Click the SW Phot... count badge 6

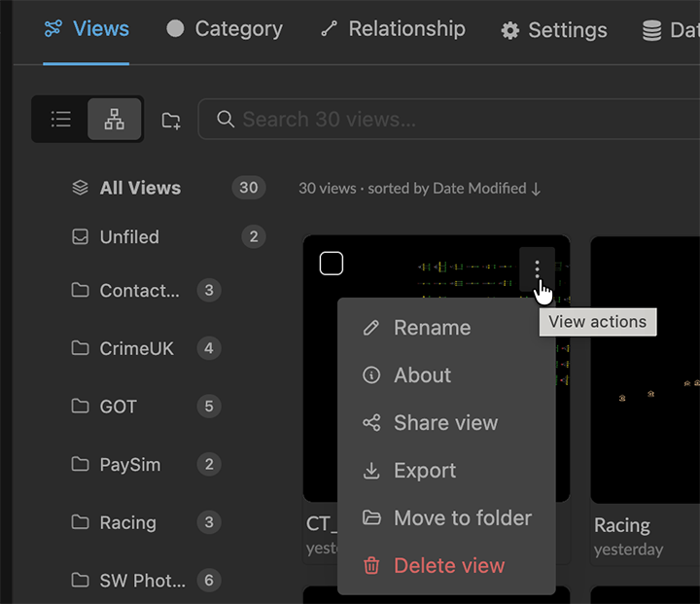(x=209, y=581)
